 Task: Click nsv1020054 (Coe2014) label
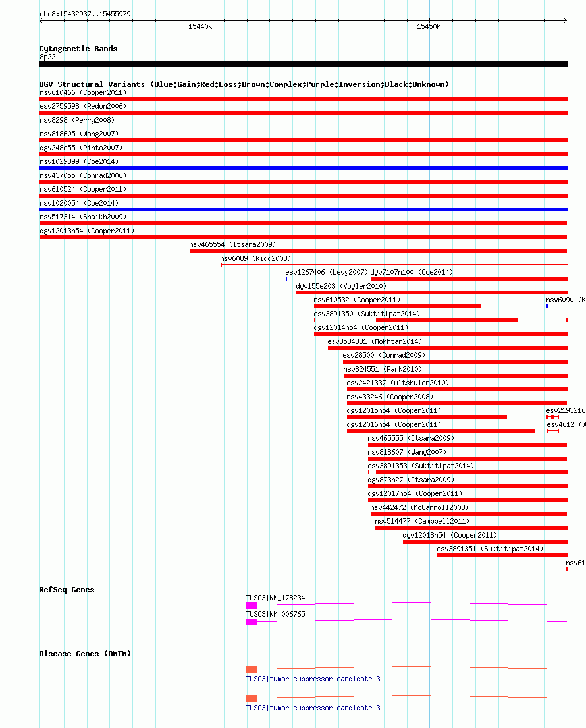(79, 204)
